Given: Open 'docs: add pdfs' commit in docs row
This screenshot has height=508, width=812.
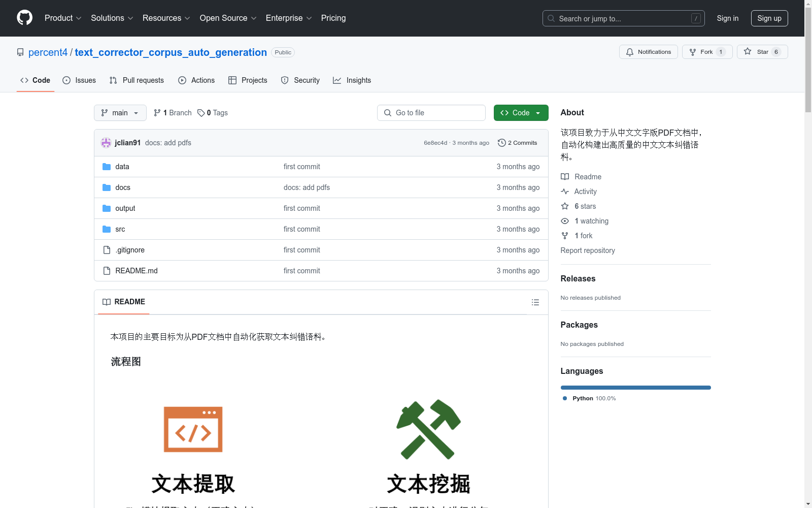Looking at the screenshot, I should [x=307, y=187].
